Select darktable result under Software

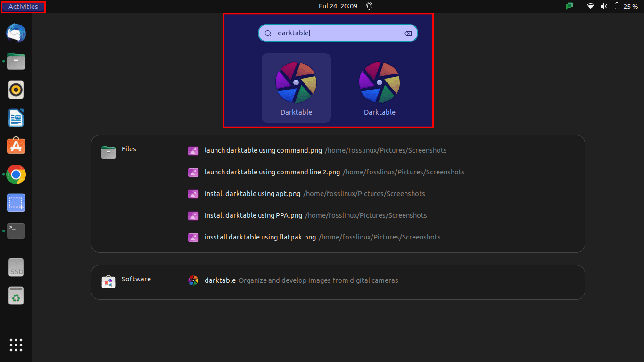point(220,280)
